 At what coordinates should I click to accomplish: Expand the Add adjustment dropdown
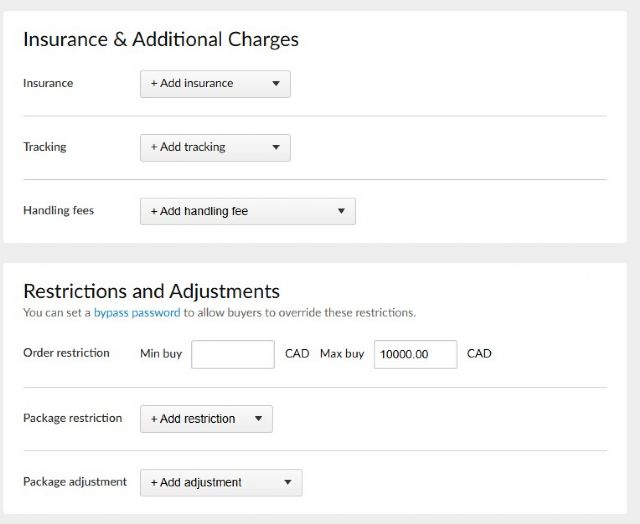[x=220, y=482]
